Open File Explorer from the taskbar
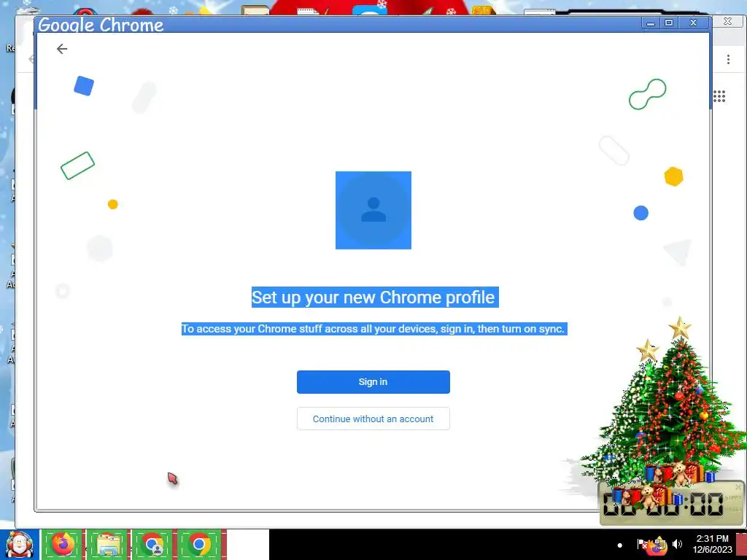747x560 pixels. [x=108, y=545]
